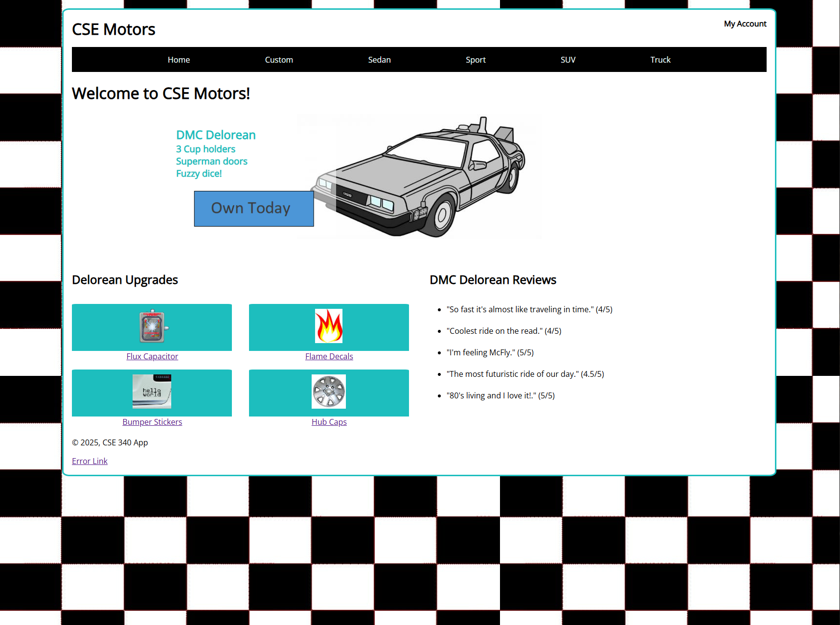
Task: Click the "Fuzzy dice!" feature text
Action: tap(199, 173)
